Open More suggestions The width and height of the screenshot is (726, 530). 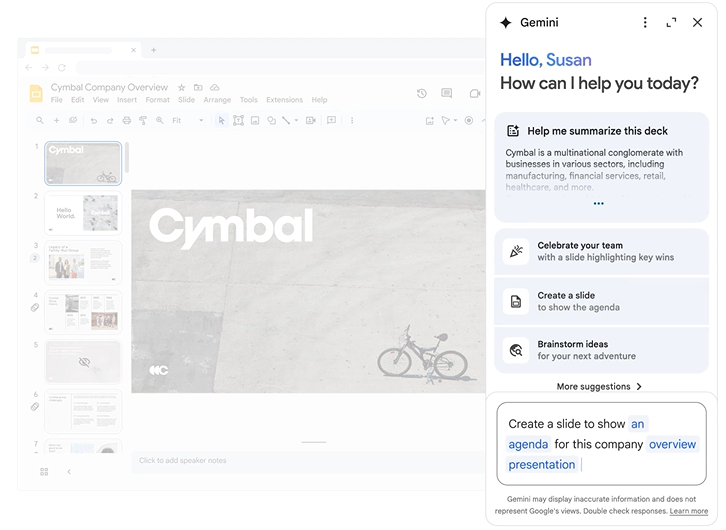coord(599,387)
